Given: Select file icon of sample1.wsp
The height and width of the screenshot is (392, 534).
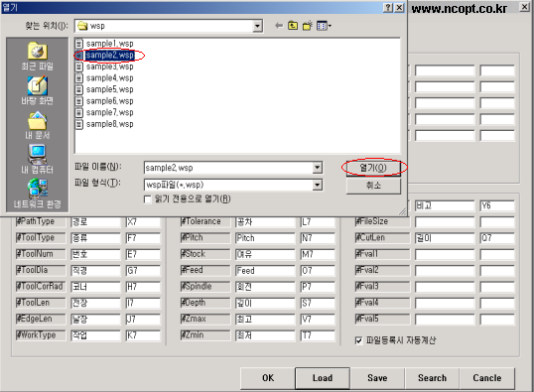Looking at the screenshot, I should click(x=79, y=44).
